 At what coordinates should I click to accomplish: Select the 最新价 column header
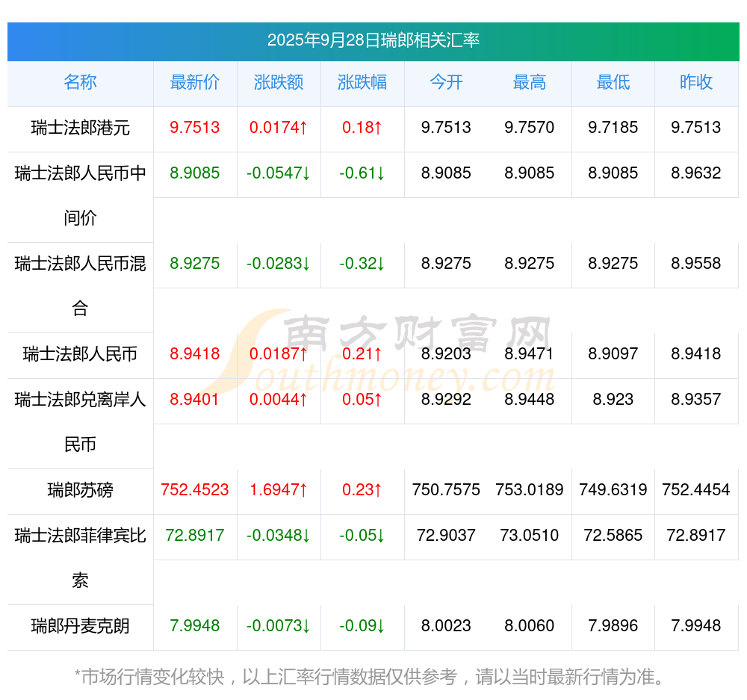pos(195,82)
